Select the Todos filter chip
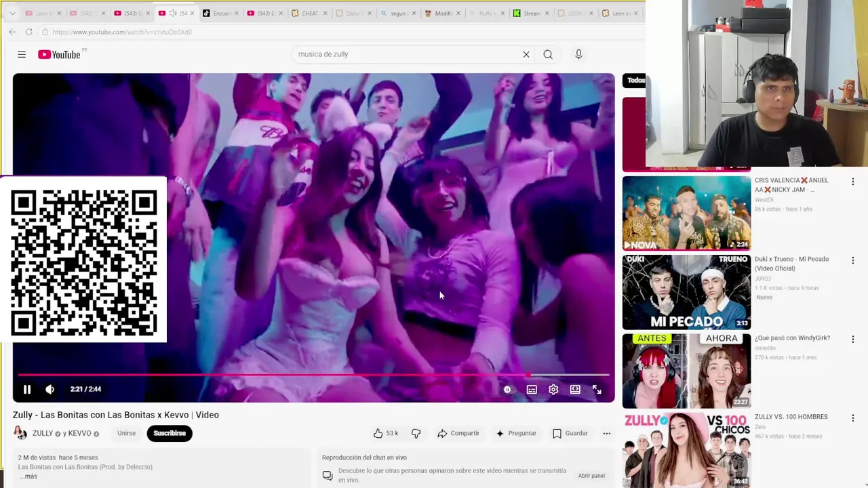The width and height of the screenshot is (868, 488). [x=635, y=80]
